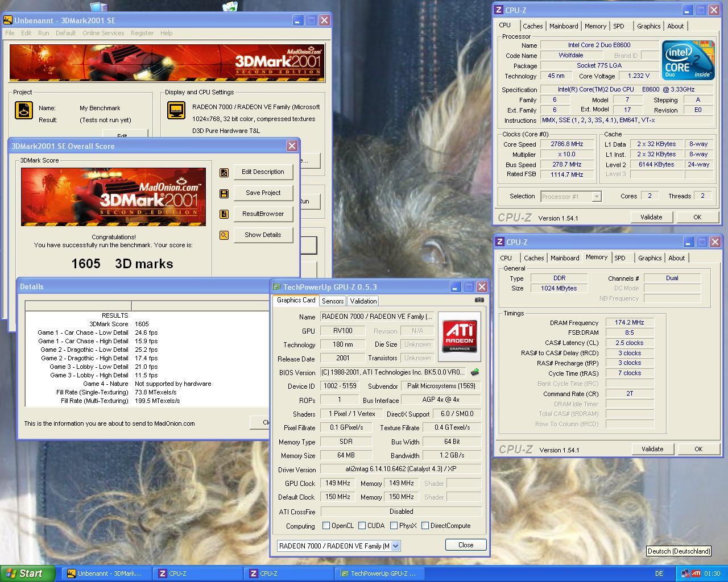Open the Windows Start button
The width and height of the screenshot is (728, 582).
[27, 573]
